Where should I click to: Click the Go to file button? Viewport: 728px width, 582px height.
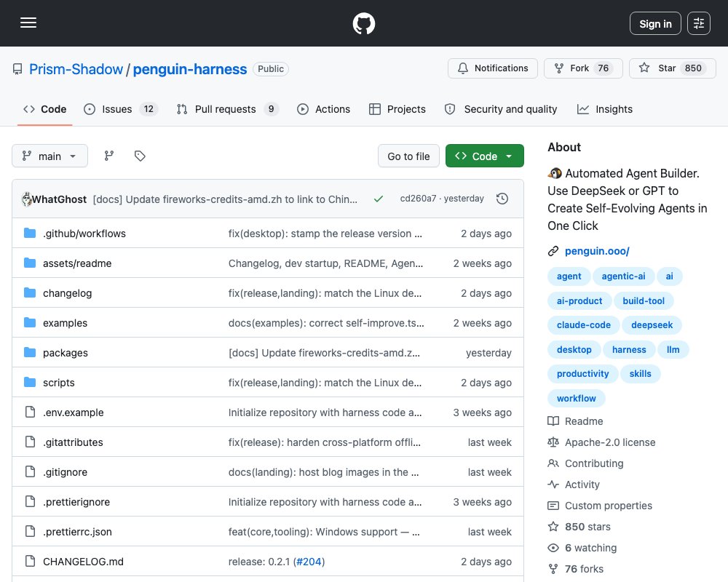pyautogui.click(x=408, y=156)
